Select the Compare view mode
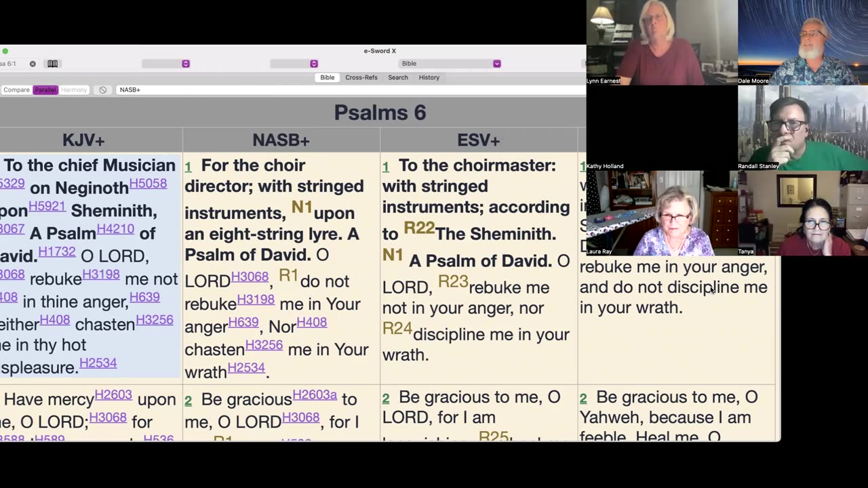 click(x=16, y=89)
